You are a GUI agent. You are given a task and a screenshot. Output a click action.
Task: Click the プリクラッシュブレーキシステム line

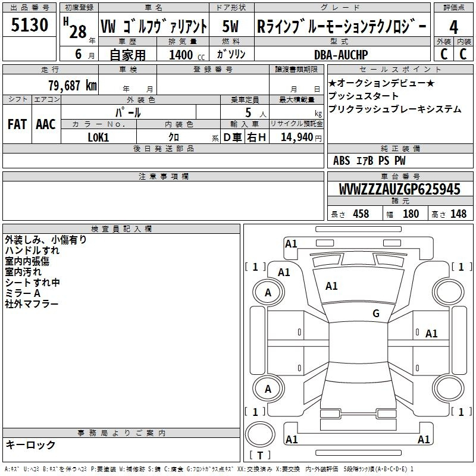pyautogui.click(x=395, y=109)
